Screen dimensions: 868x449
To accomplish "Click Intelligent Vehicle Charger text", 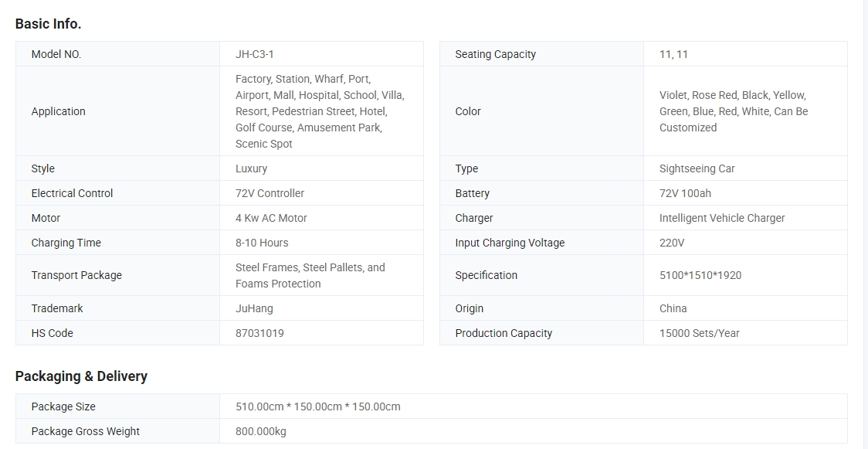I will click(x=721, y=218).
